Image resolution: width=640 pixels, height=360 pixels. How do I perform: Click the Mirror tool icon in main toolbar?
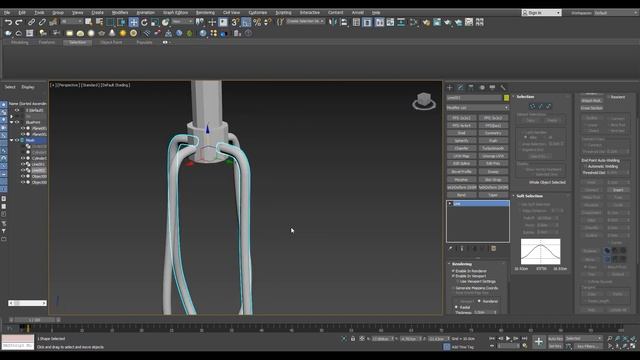pyautogui.click(x=333, y=22)
